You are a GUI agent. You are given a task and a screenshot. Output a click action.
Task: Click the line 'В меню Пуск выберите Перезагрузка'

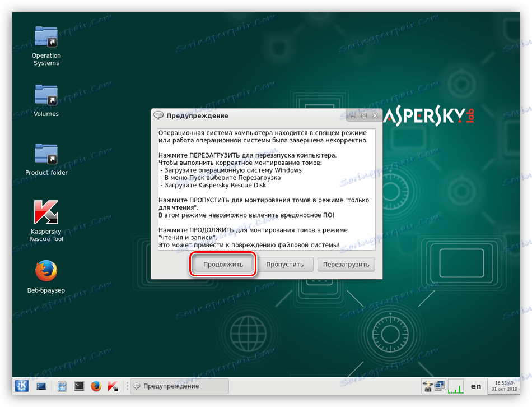[x=222, y=178]
